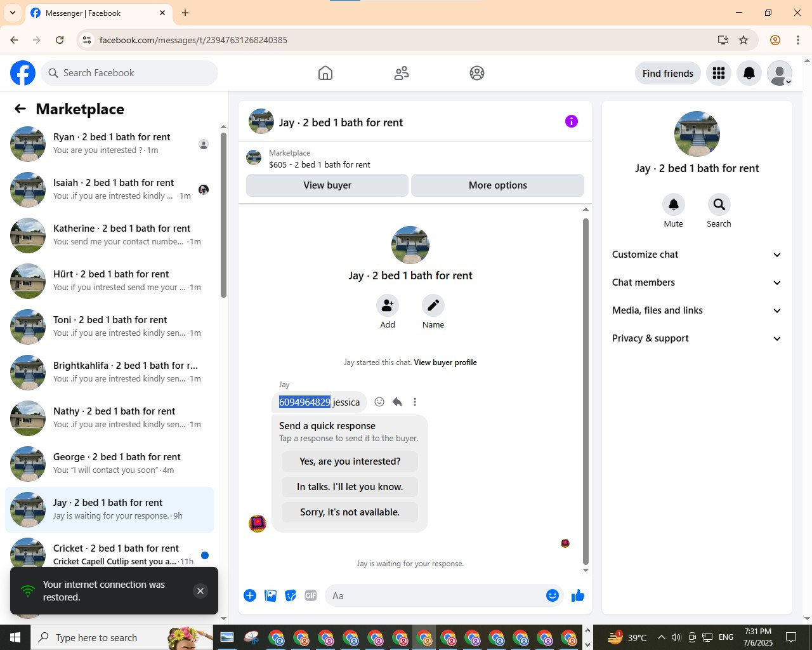
Task: Open Jay's listing thumbnail in right panel
Action: tap(697, 134)
